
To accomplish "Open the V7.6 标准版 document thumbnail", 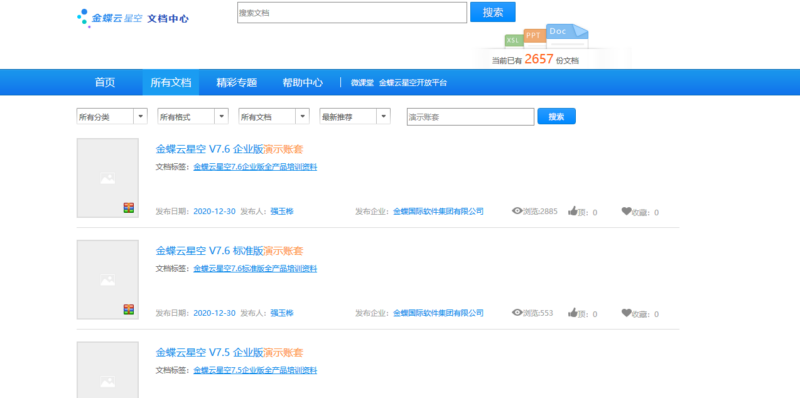I will point(108,280).
